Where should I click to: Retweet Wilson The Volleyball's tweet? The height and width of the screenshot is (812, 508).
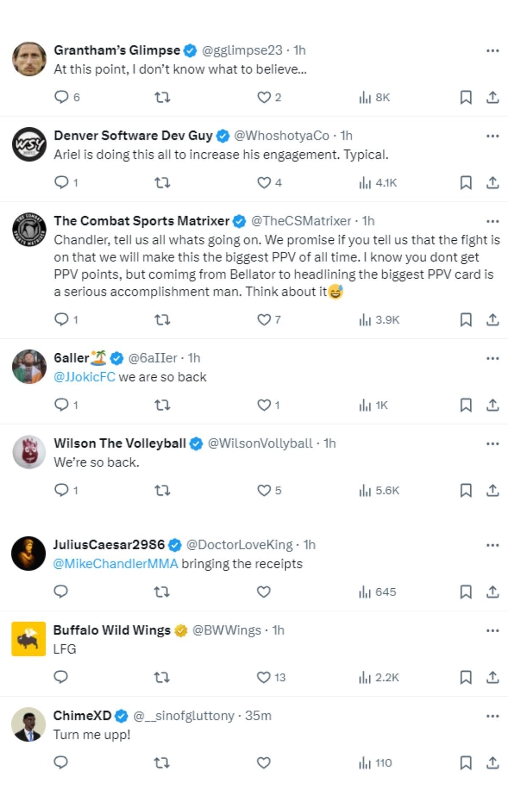pos(162,491)
